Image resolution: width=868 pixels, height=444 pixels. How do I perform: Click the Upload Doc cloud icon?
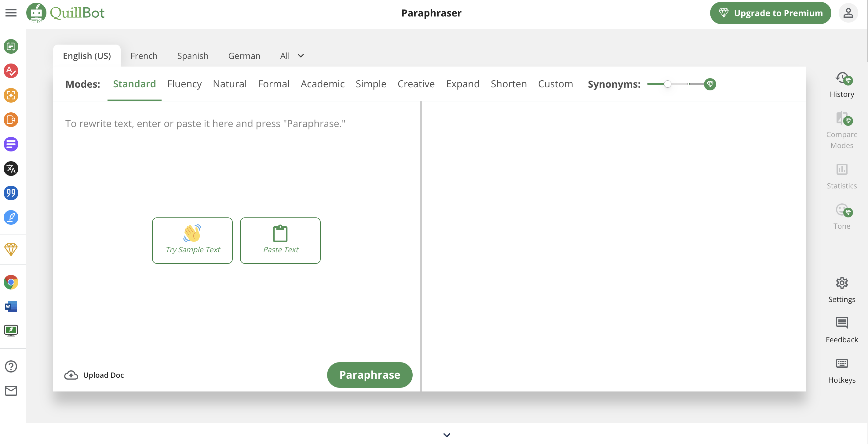(71, 375)
